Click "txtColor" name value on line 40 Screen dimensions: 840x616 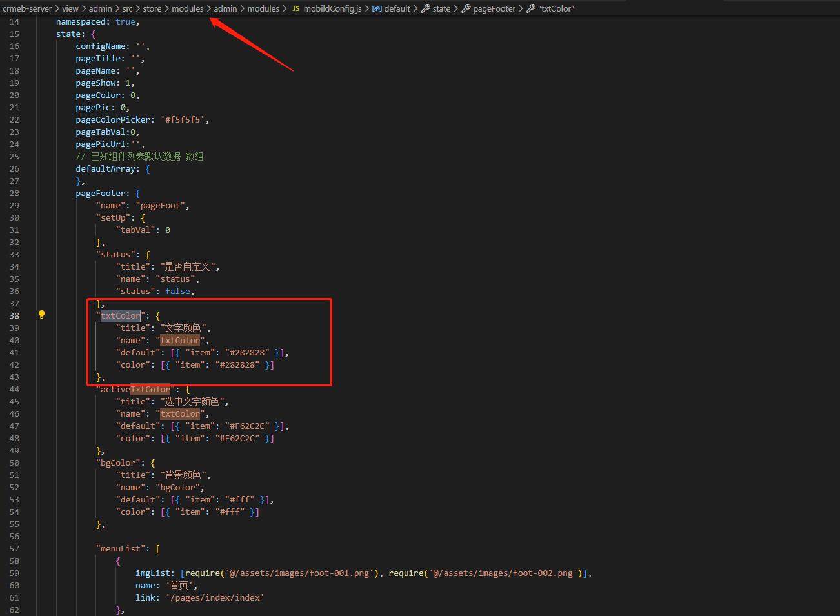pyautogui.click(x=180, y=340)
